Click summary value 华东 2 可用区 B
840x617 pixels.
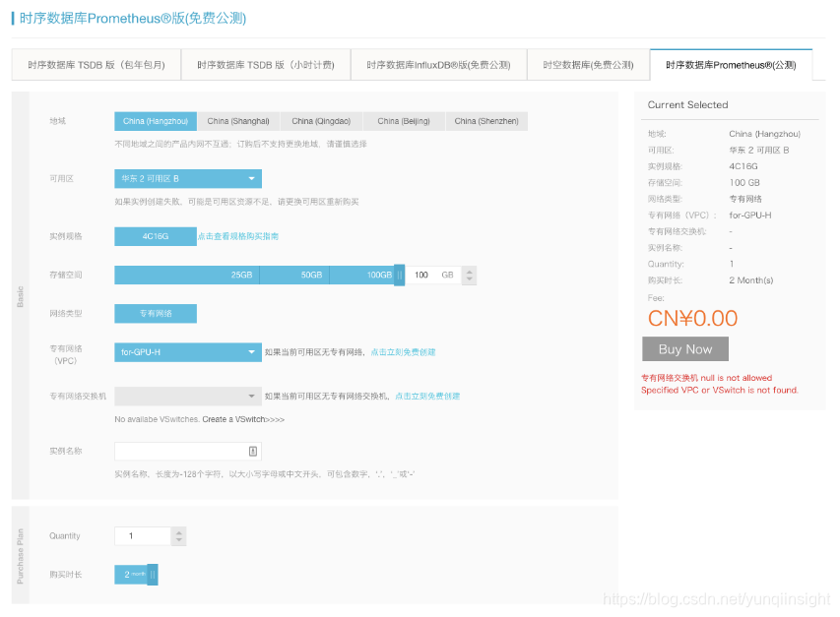click(x=759, y=151)
